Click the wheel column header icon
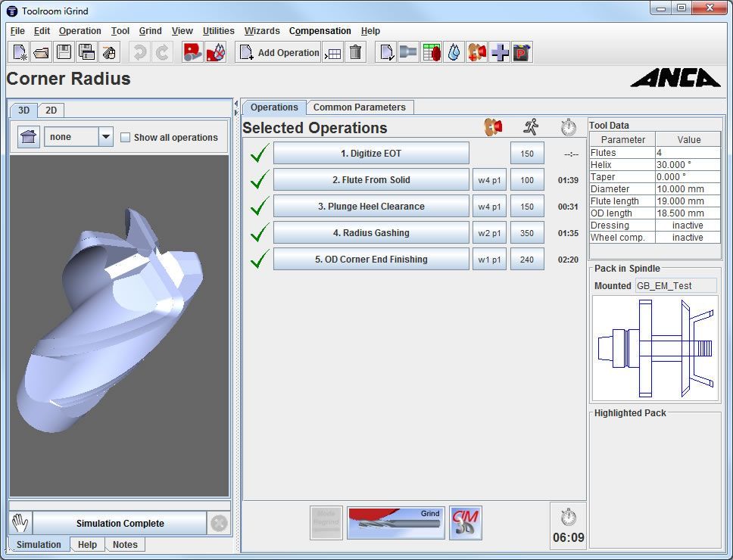 pyautogui.click(x=493, y=127)
